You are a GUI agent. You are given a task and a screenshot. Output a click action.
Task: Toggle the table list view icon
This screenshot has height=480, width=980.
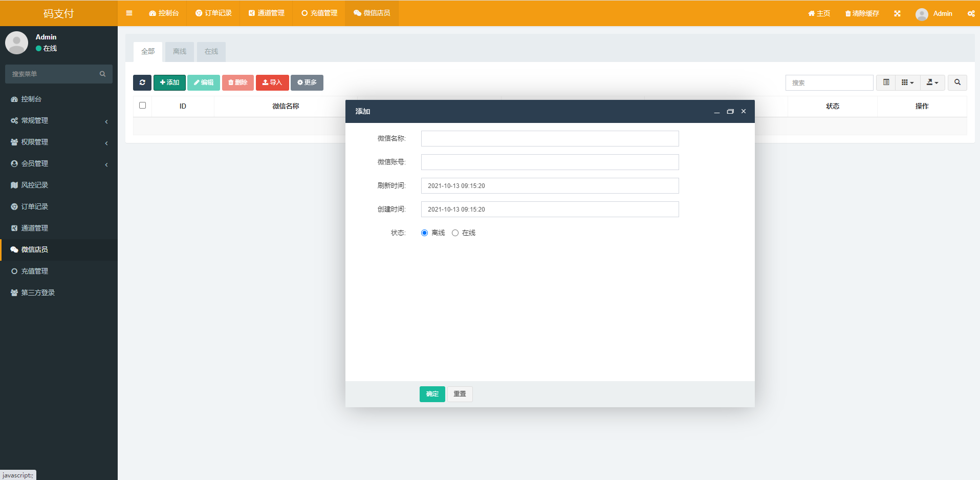(886, 82)
